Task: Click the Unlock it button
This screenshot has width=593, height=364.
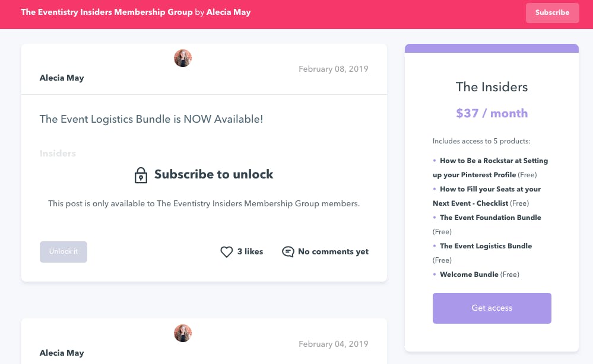Action: [x=64, y=252]
